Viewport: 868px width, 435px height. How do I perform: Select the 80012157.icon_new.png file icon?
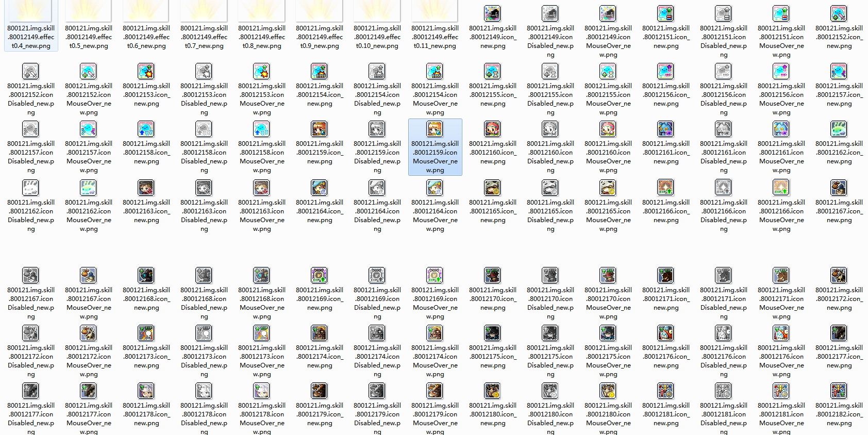pos(839,71)
